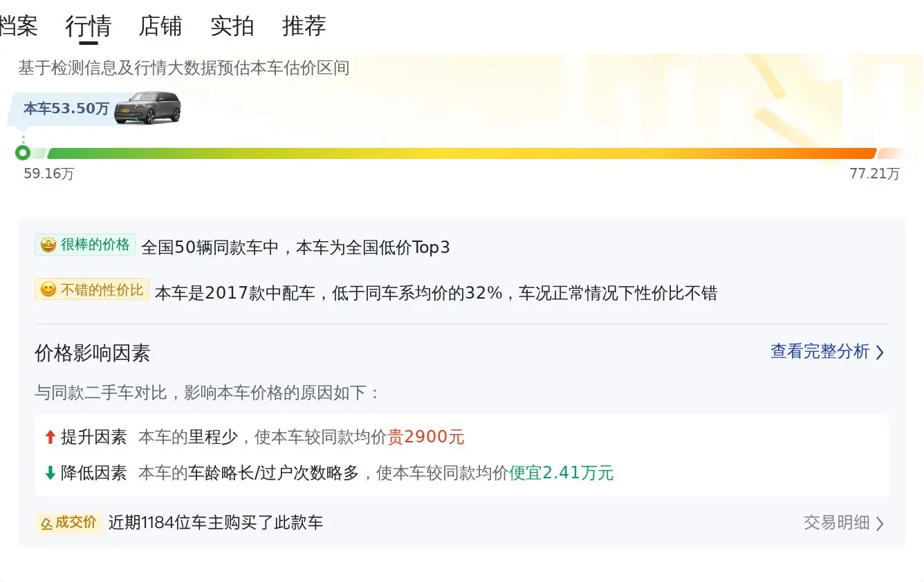Open the 推荐 tab
This screenshot has width=924, height=582.
(x=304, y=26)
